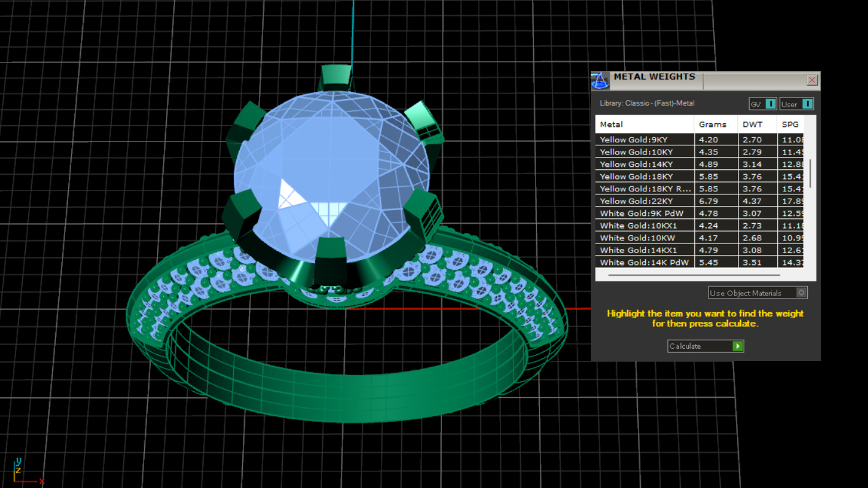Enable the Use Object Materials option
Viewport: 868px width, 488px height.
pyautogui.click(x=801, y=293)
